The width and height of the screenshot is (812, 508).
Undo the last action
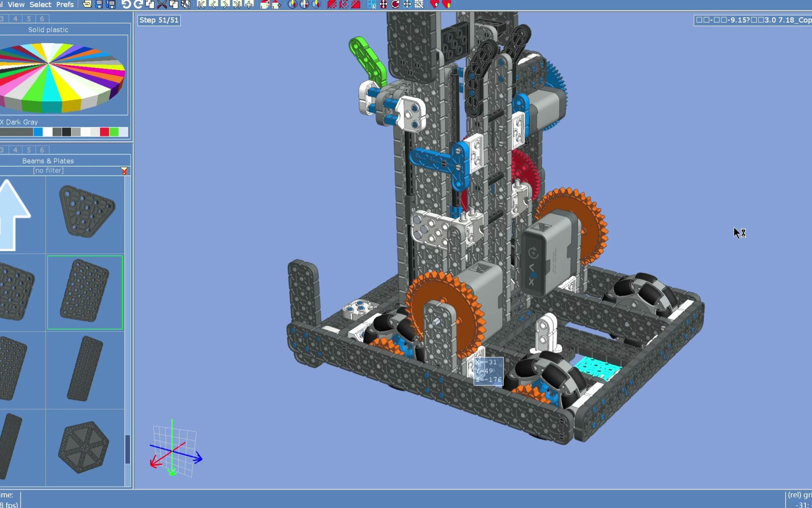(x=126, y=4)
